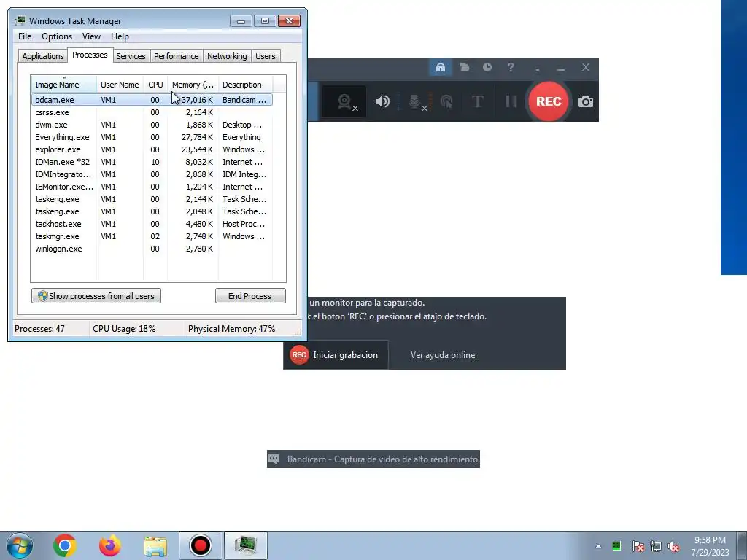This screenshot has width=747, height=560.
Task: Click the green Task Manager CPU tray icon
Action: point(616,545)
